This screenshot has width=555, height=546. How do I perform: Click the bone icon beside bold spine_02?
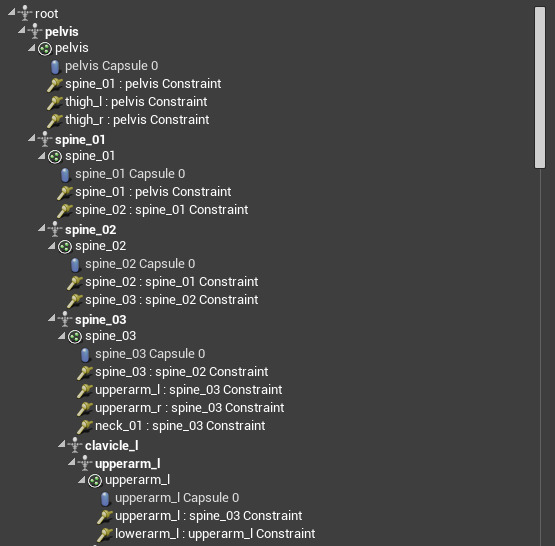pos(55,229)
